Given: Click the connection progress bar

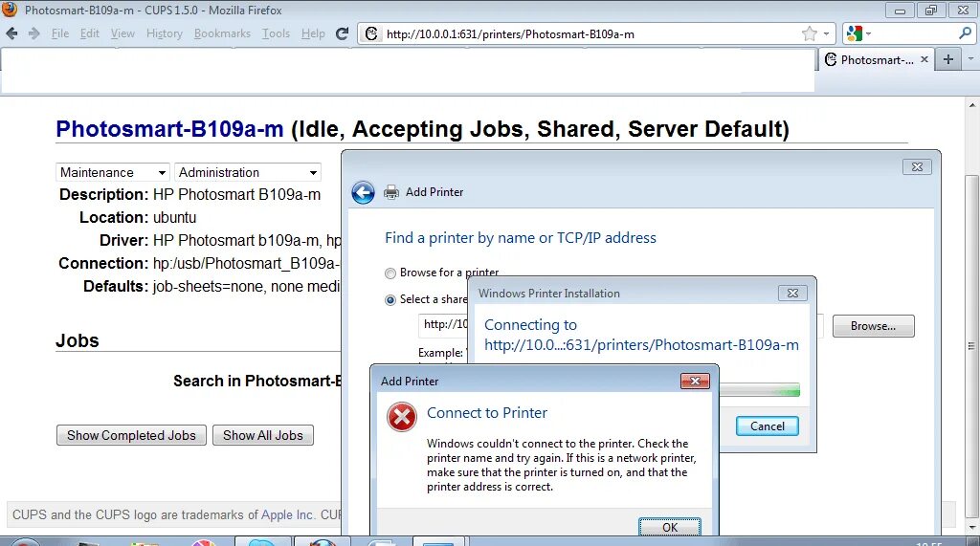Looking at the screenshot, I should [x=759, y=390].
